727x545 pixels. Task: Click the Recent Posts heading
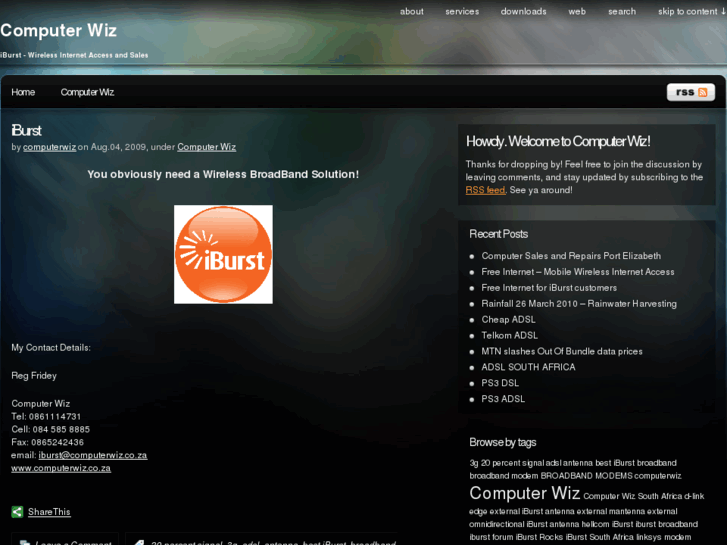(498, 234)
